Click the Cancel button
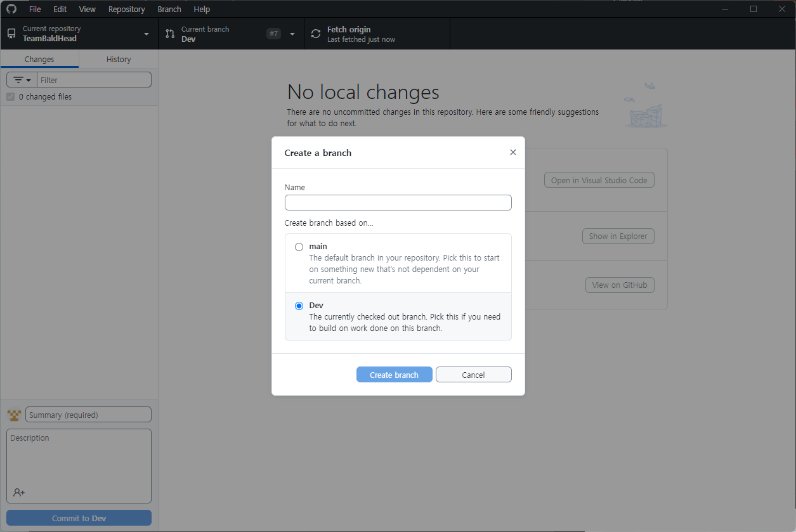The height and width of the screenshot is (532, 796). pos(474,375)
